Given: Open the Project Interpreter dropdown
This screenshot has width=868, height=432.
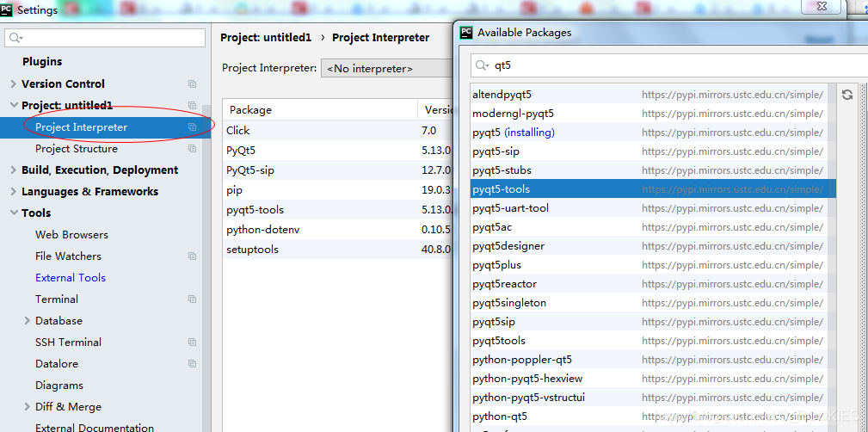Looking at the screenshot, I should pyautogui.click(x=387, y=68).
